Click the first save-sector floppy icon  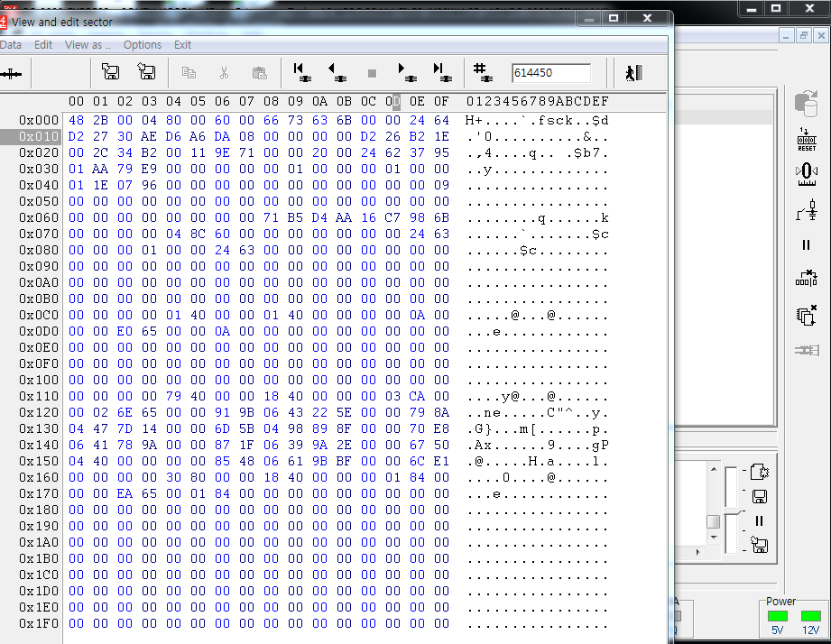pyautogui.click(x=111, y=71)
